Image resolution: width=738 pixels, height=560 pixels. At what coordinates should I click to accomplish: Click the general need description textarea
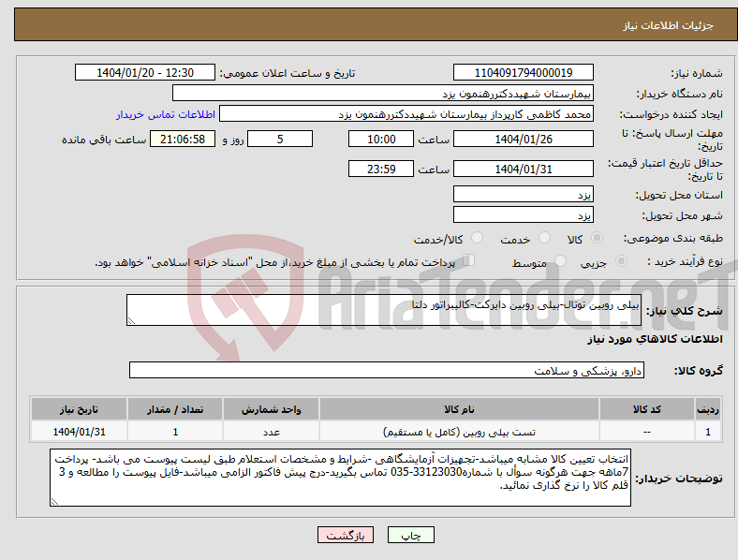[x=384, y=310]
